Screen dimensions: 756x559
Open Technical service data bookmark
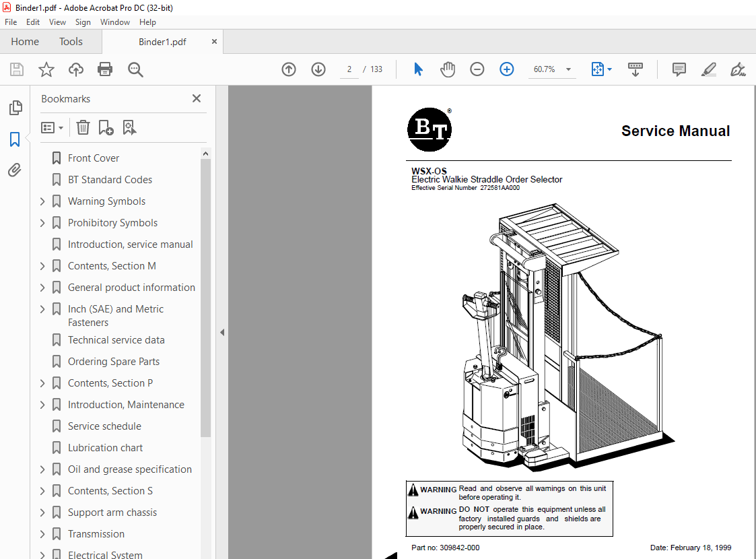coord(116,340)
